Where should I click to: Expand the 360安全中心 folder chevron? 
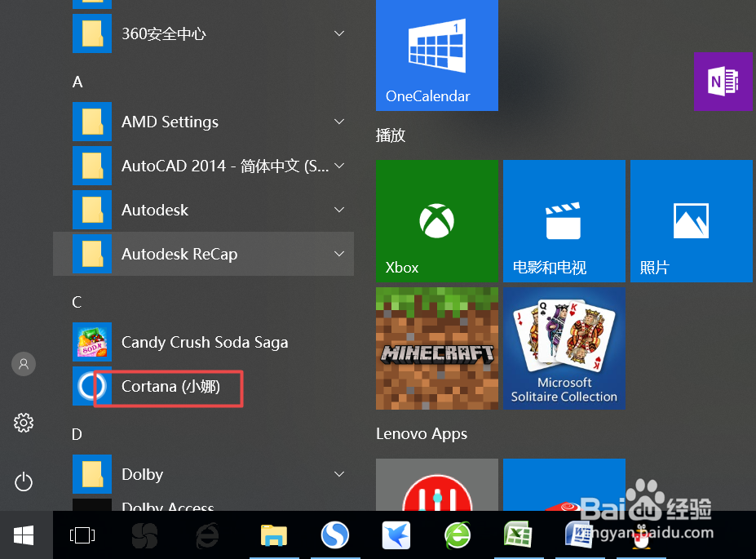point(339,33)
